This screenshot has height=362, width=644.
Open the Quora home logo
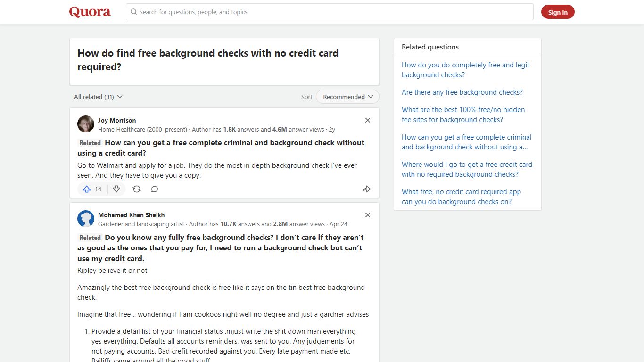pyautogui.click(x=90, y=12)
